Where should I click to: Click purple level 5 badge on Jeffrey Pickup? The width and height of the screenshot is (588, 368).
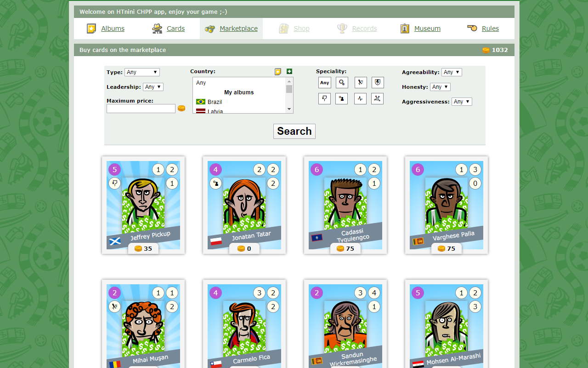[x=114, y=170]
